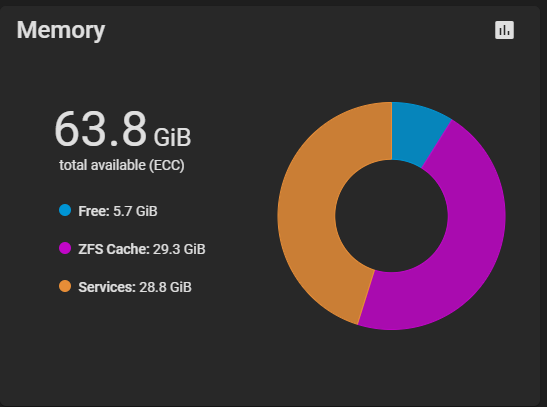Select the blue Free slice of the donut

pyautogui.click(x=415, y=133)
